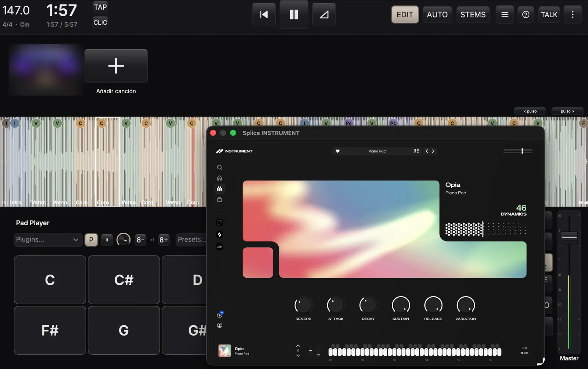Image resolution: width=588 pixels, height=369 pixels.
Task: Click the fade-out ramp button
Action: pos(324,15)
